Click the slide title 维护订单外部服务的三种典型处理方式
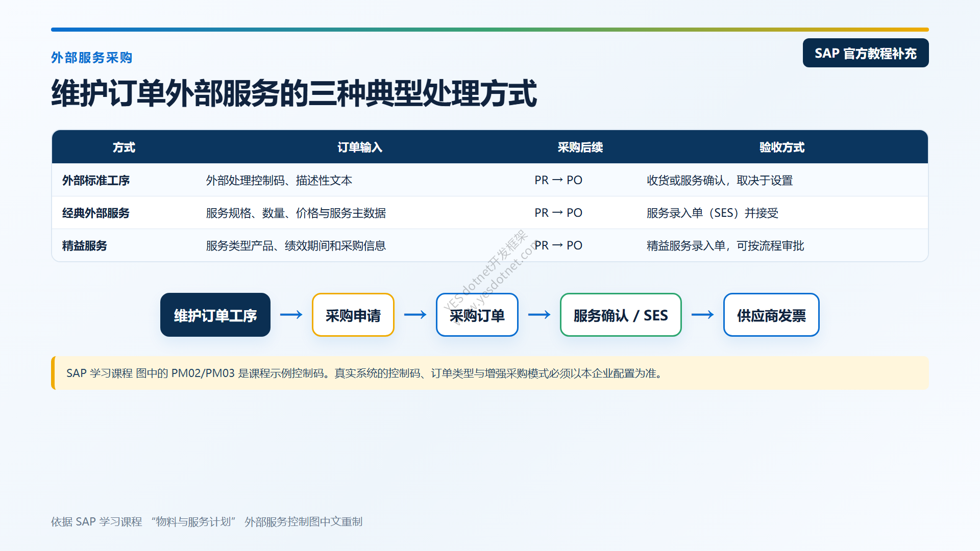 (x=294, y=93)
